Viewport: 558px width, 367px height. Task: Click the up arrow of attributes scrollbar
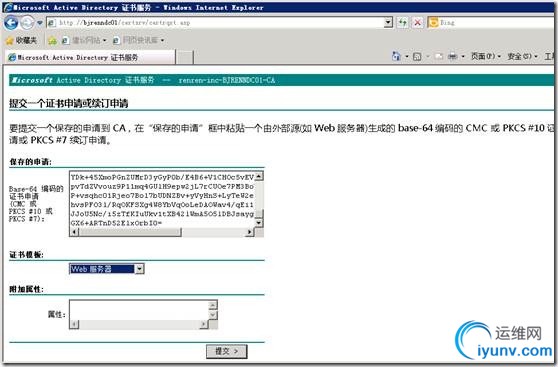click(x=212, y=305)
